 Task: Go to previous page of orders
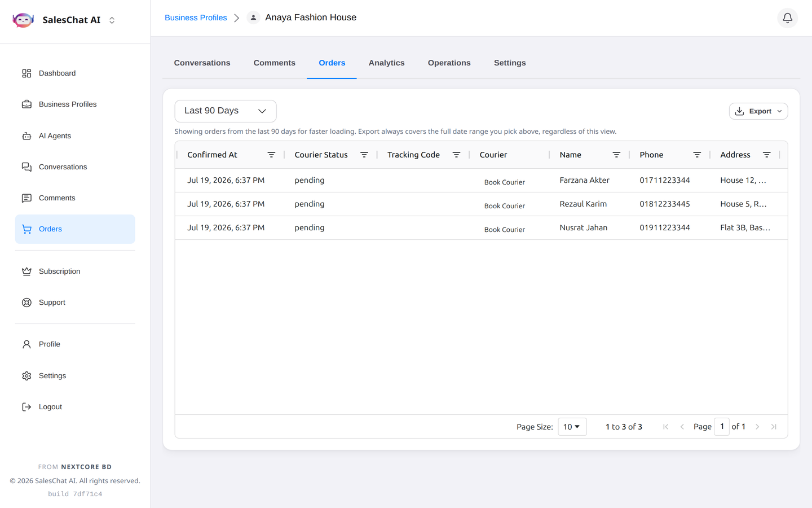point(682,427)
